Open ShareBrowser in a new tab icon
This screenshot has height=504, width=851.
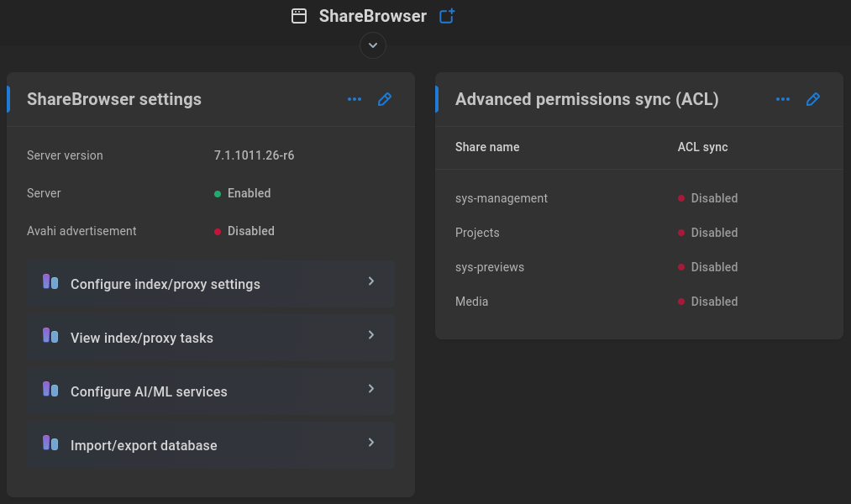[x=447, y=16]
